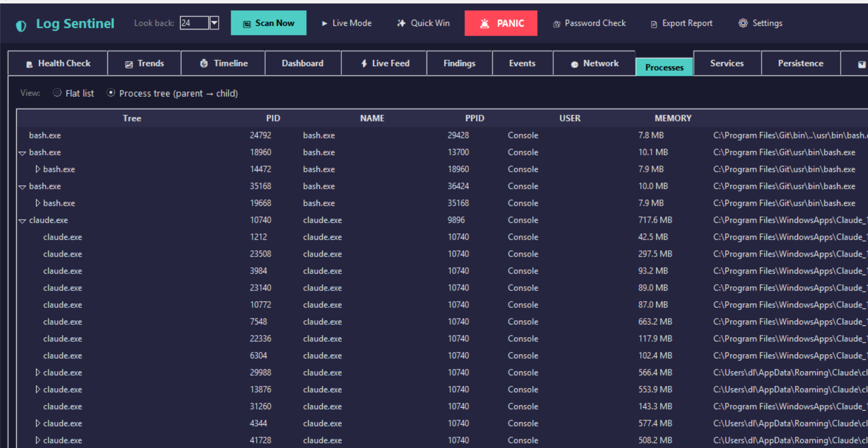
Task: Sort by the PPID column header
Action: click(475, 118)
